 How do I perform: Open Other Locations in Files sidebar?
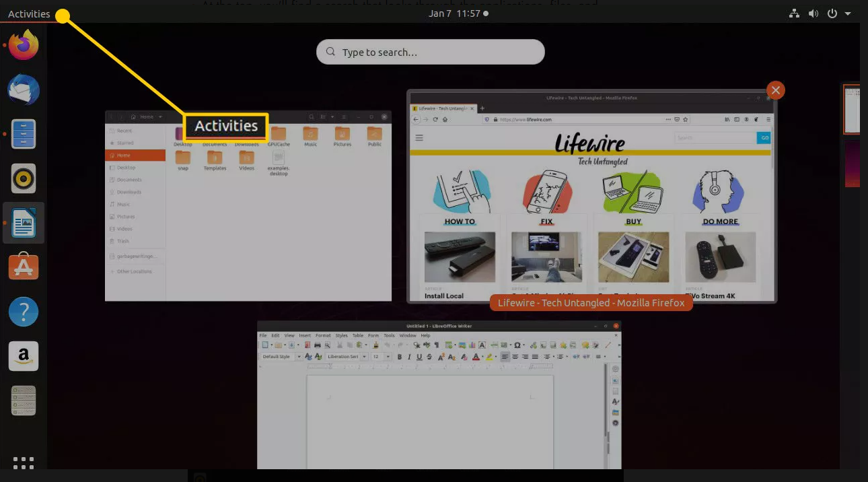point(135,271)
